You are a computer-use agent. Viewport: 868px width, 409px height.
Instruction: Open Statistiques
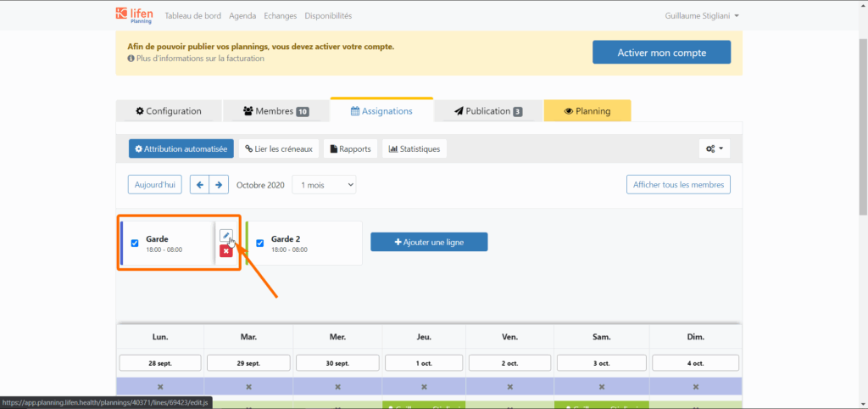(414, 148)
